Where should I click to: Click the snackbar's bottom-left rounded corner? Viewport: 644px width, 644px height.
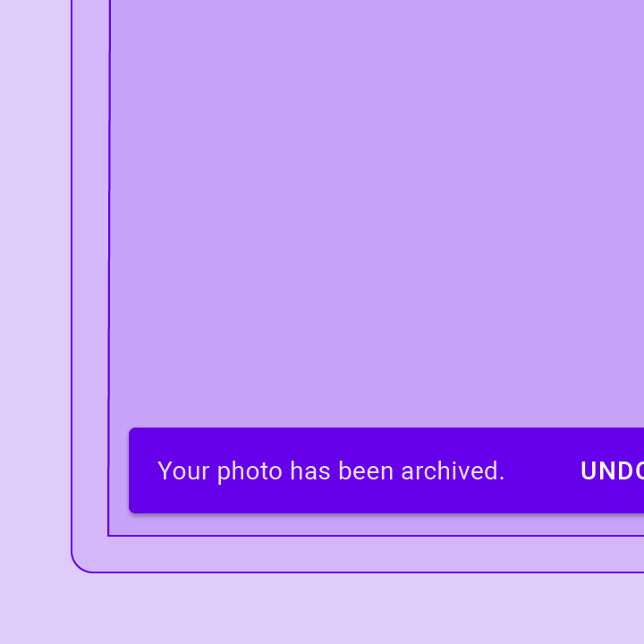tap(132, 510)
